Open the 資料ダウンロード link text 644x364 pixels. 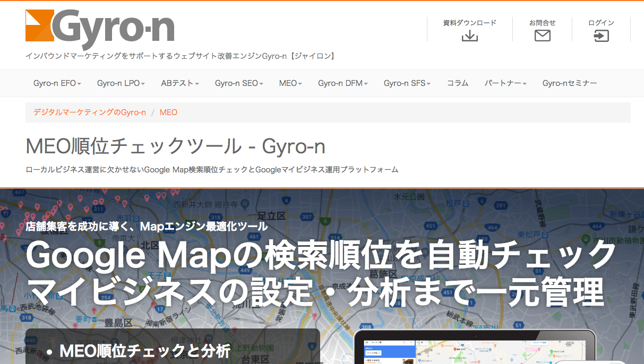pyautogui.click(x=470, y=23)
